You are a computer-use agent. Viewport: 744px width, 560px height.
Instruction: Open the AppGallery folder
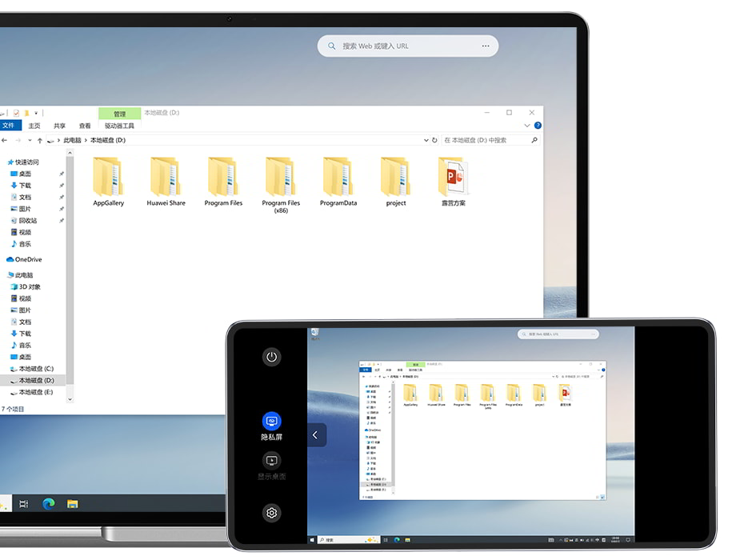coord(108,178)
